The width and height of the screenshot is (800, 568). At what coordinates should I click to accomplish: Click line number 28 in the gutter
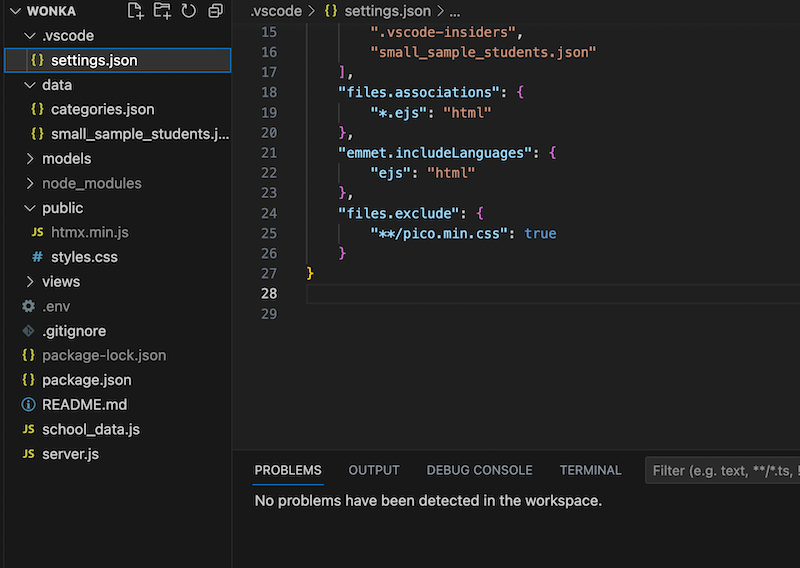[x=269, y=293]
